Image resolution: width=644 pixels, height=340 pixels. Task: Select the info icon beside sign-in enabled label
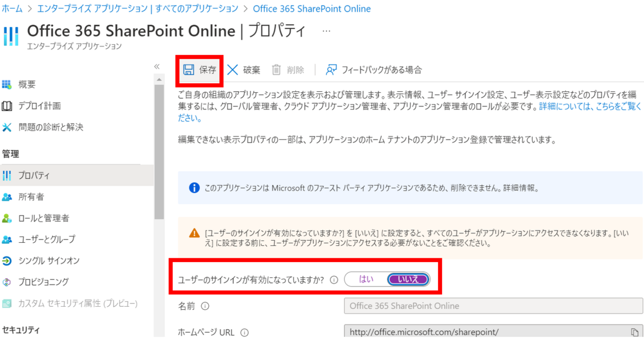click(333, 280)
